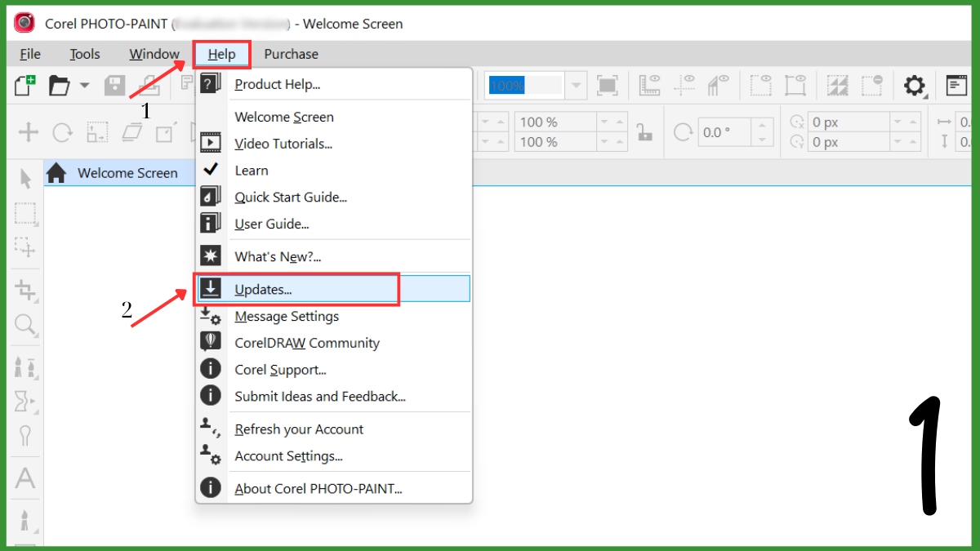Image resolution: width=980 pixels, height=551 pixels.
Task: Select the Crop tool
Action: (26, 290)
